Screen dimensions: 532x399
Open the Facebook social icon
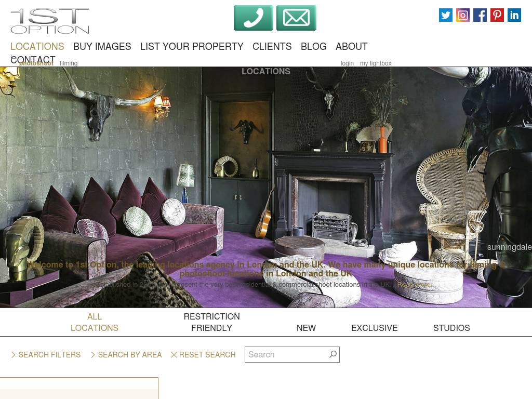[480, 15]
